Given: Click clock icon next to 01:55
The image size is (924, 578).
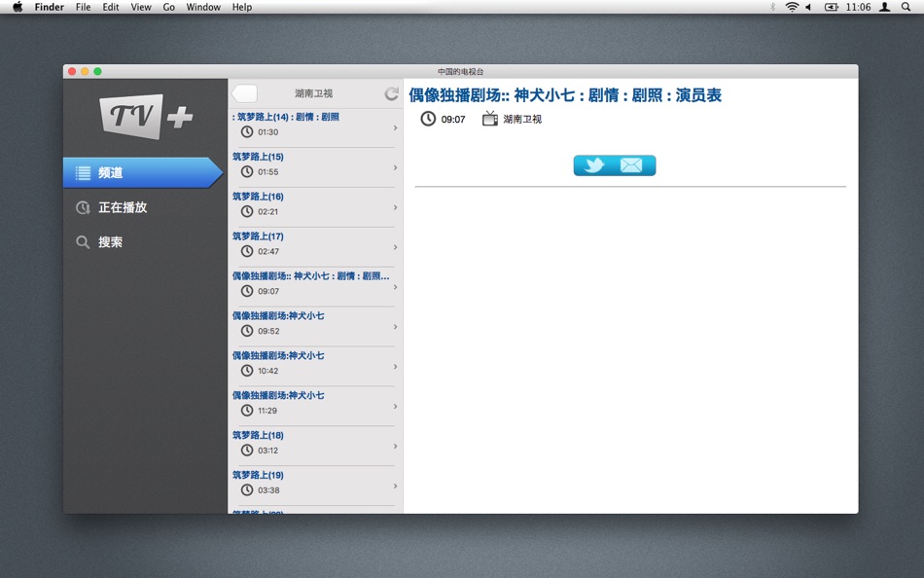Looking at the screenshot, I should click(x=247, y=171).
